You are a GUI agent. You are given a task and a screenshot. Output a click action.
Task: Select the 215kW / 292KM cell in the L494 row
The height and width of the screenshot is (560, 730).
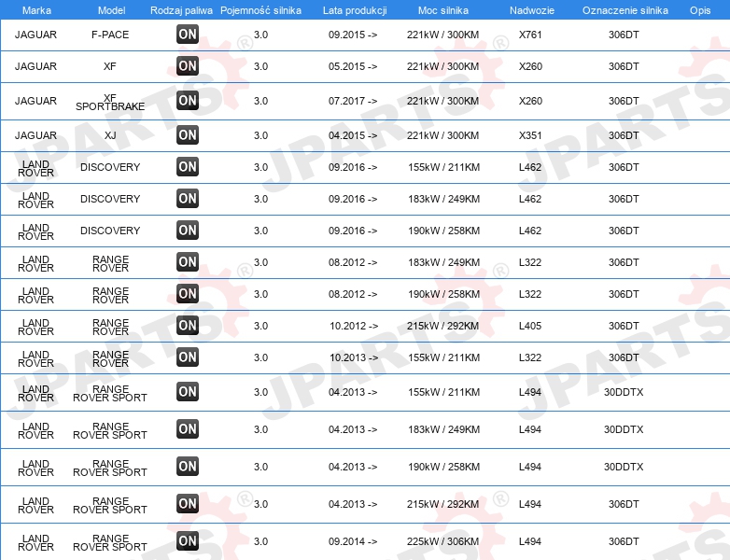point(442,504)
